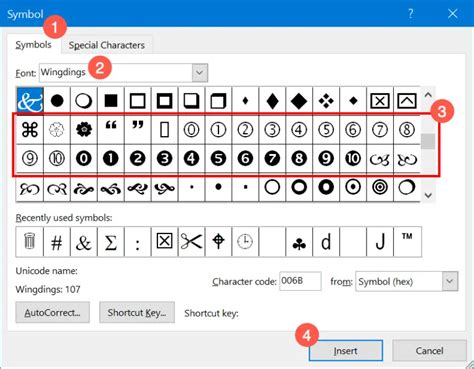The image size is (474, 369).
Task: Select the circled outline 8 symbol
Action: tap(407, 129)
